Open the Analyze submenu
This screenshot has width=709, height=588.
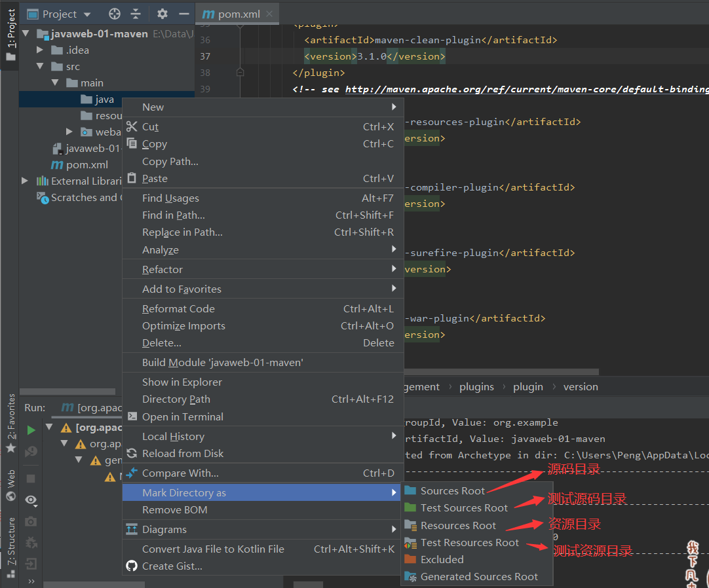[x=263, y=249]
